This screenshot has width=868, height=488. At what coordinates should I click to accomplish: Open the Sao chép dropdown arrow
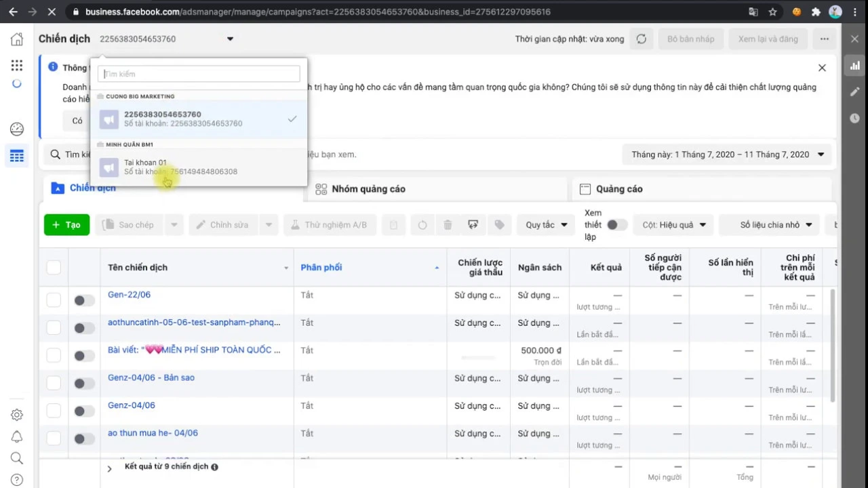point(174,225)
